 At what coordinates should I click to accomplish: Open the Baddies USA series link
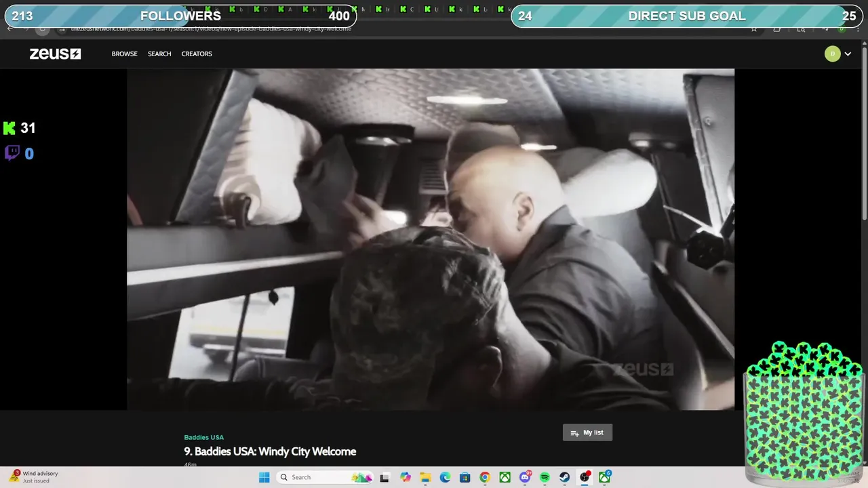[203, 437]
